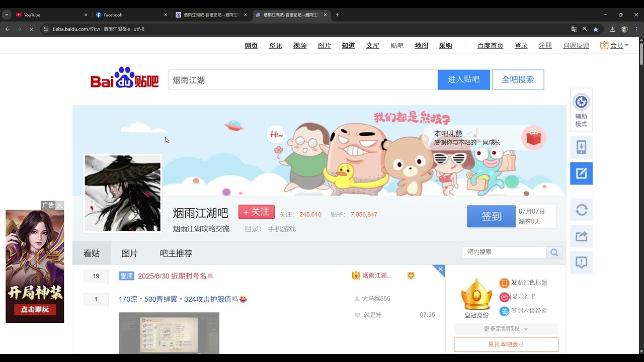The image size is (644, 362).
Task: Click the Baidu Tieba logo
Action: tap(124, 77)
